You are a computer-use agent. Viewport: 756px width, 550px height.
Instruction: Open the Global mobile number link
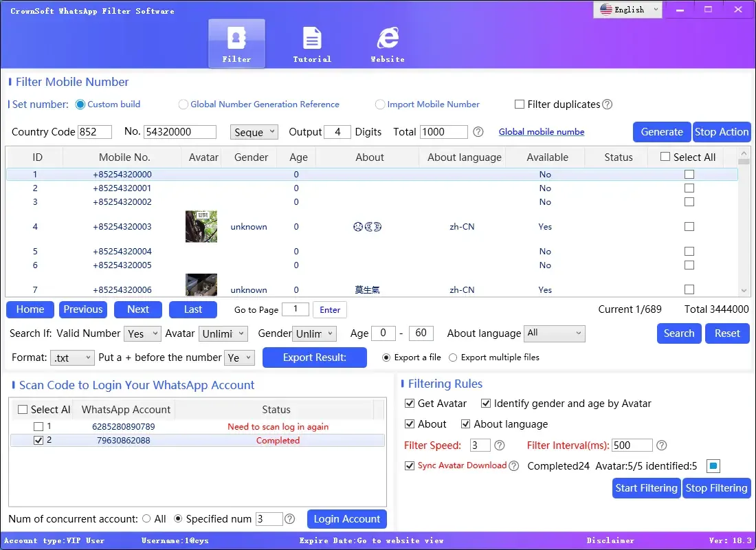[542, 132]
